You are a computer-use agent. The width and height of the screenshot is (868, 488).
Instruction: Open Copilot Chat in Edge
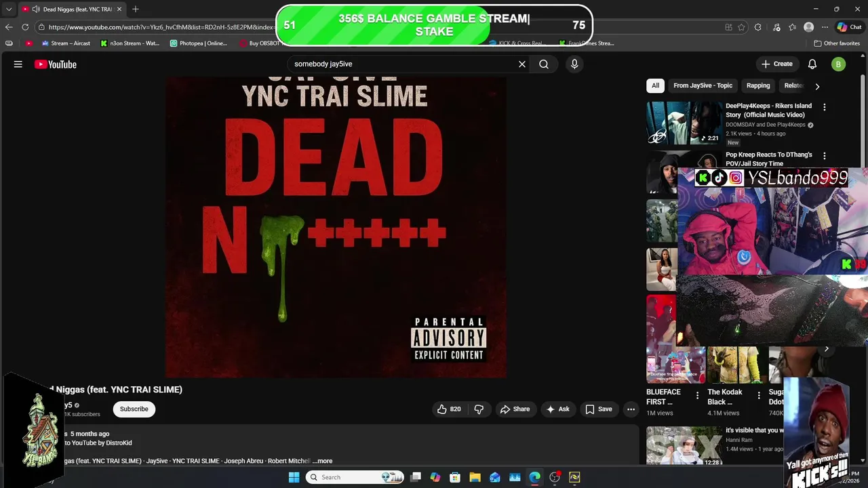pos(850,27)
